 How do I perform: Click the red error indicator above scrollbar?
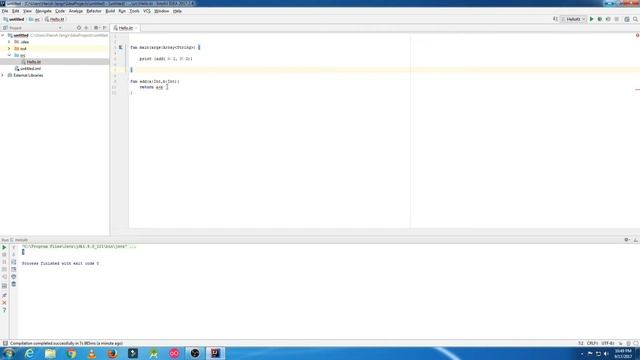637,36
